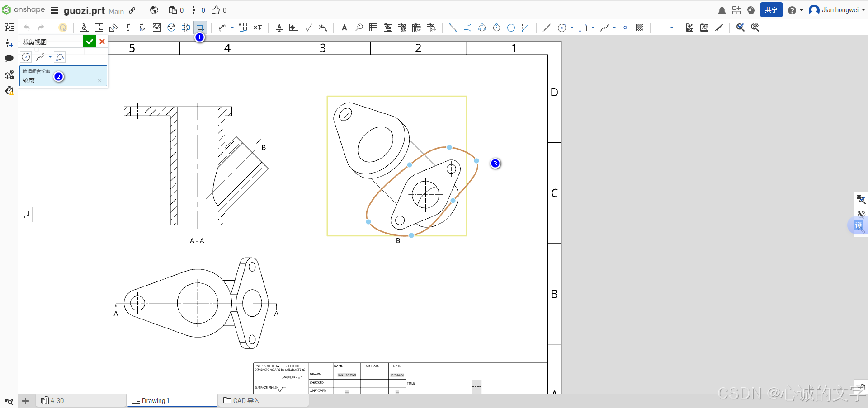Open the Sheets panel icon on the left edge

(x=25, y=215)
